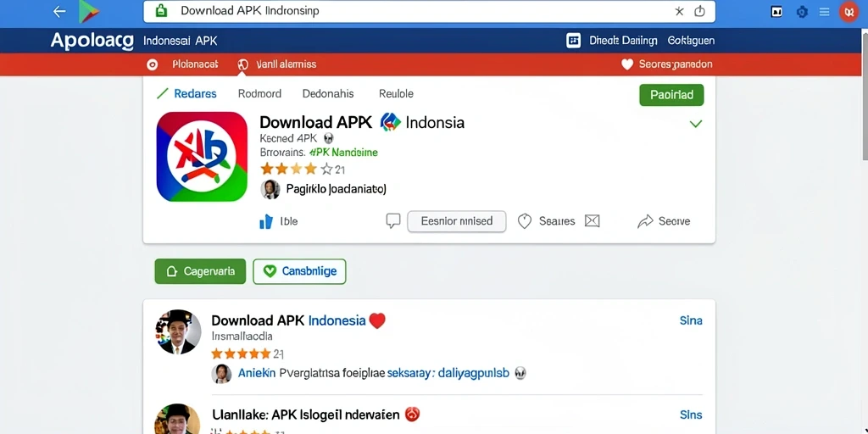Click the app's star rating row

[303, 170]
